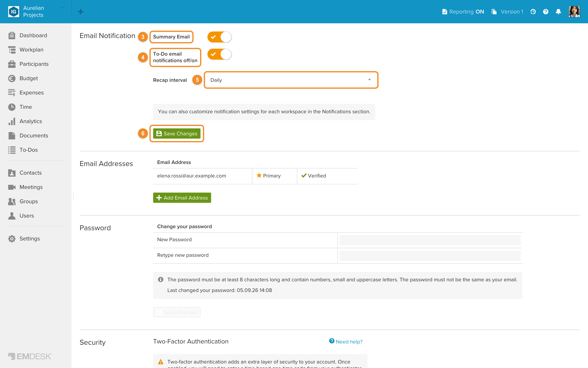Click the IG project logo
588x368 pixels.
[x=14, y=12]
